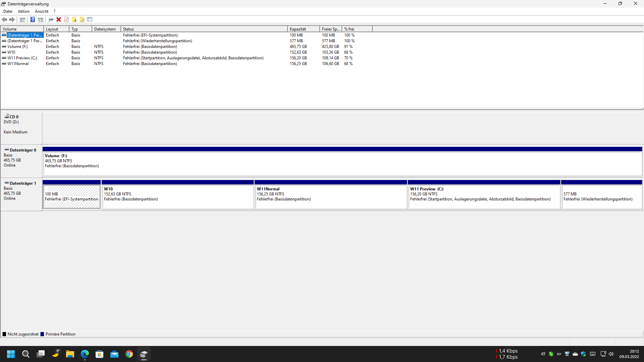
Task: Click the yellow folder up-arrow icon
Action: pyautogui.click(x=74, y=20)
